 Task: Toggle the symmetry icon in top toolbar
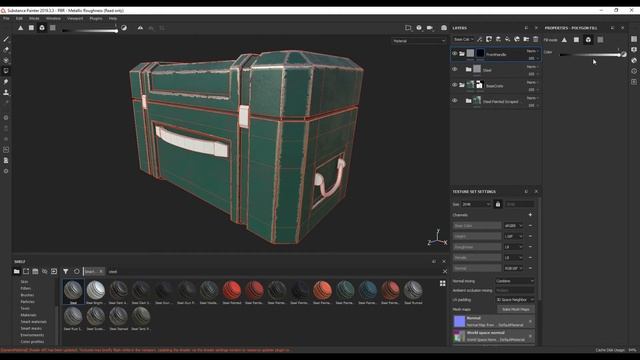[x=140, y=28]
